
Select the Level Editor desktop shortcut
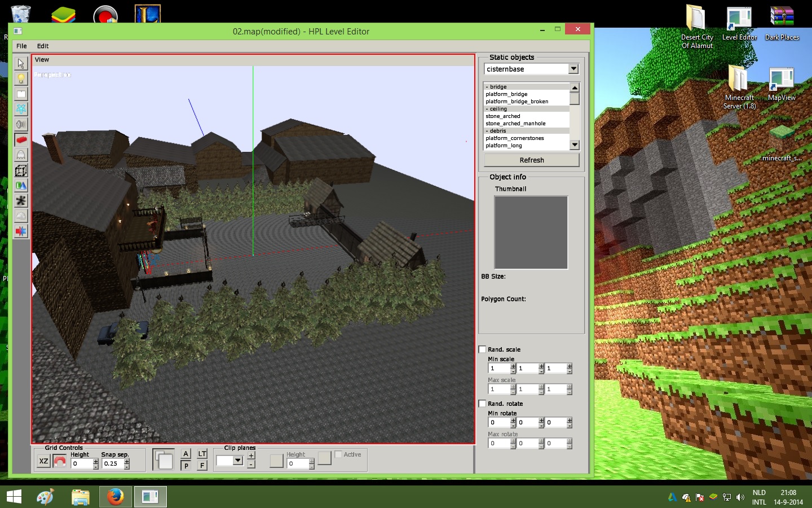click(x=739, y=24)
